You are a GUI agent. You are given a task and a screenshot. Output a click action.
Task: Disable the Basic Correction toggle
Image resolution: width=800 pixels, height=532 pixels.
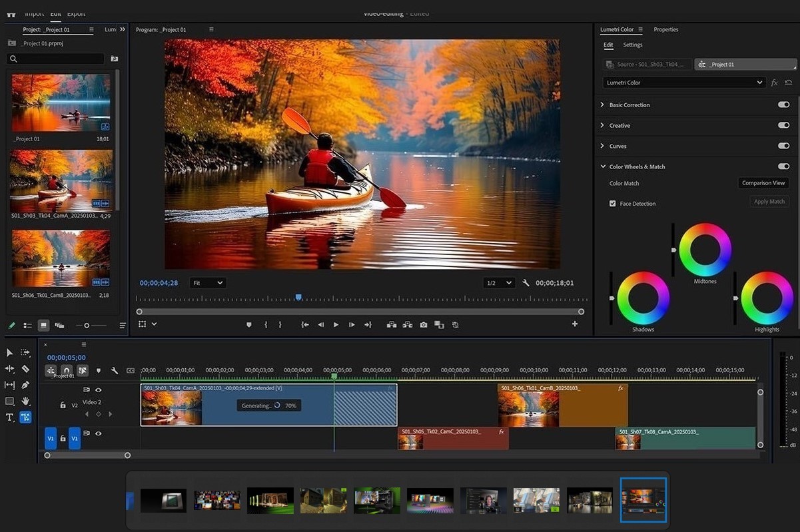pos(783,105)
